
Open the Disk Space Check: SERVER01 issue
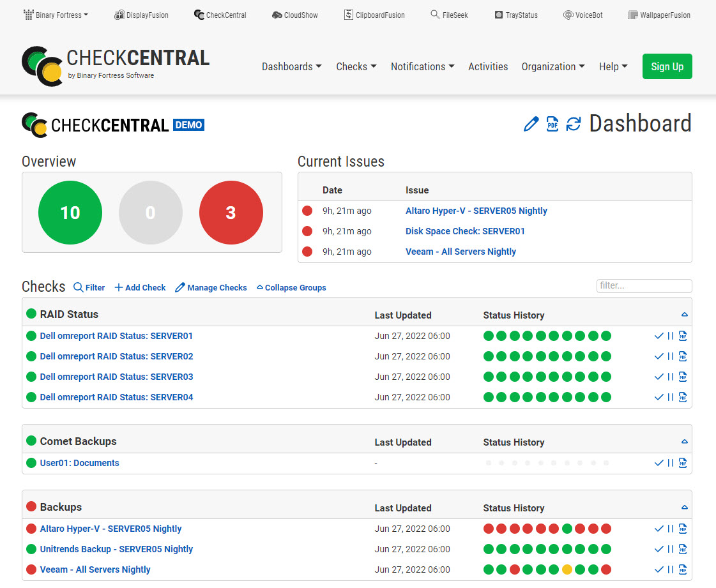click(465, 231)
